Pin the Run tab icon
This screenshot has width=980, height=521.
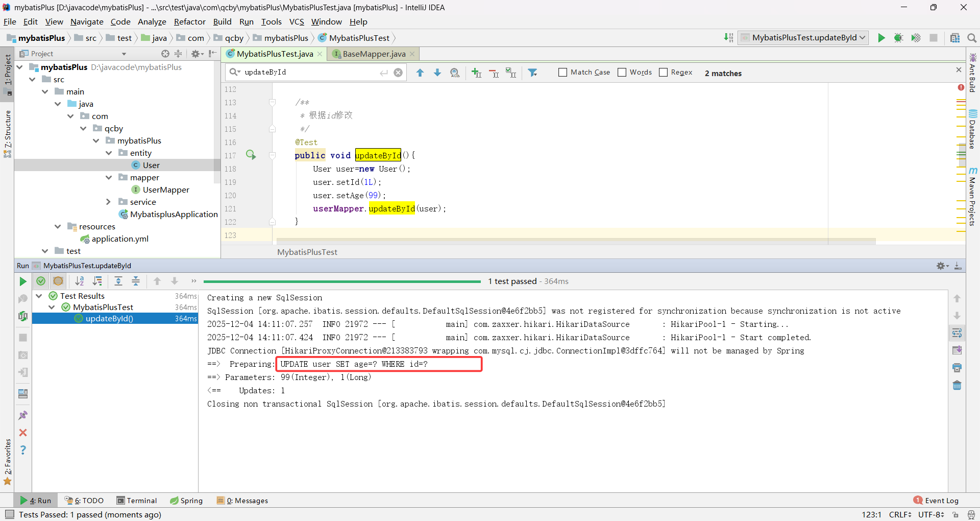(x=23, y=415)
